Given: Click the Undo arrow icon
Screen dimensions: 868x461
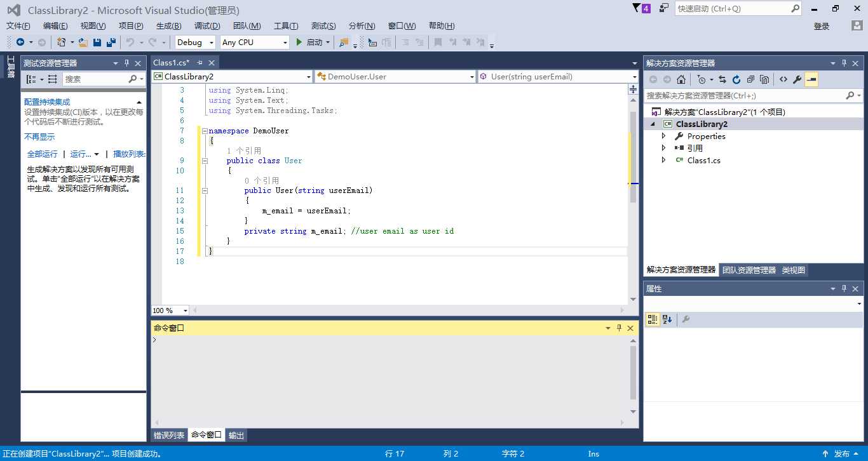Looking at the screenshot, I should [x=130, y=42].
